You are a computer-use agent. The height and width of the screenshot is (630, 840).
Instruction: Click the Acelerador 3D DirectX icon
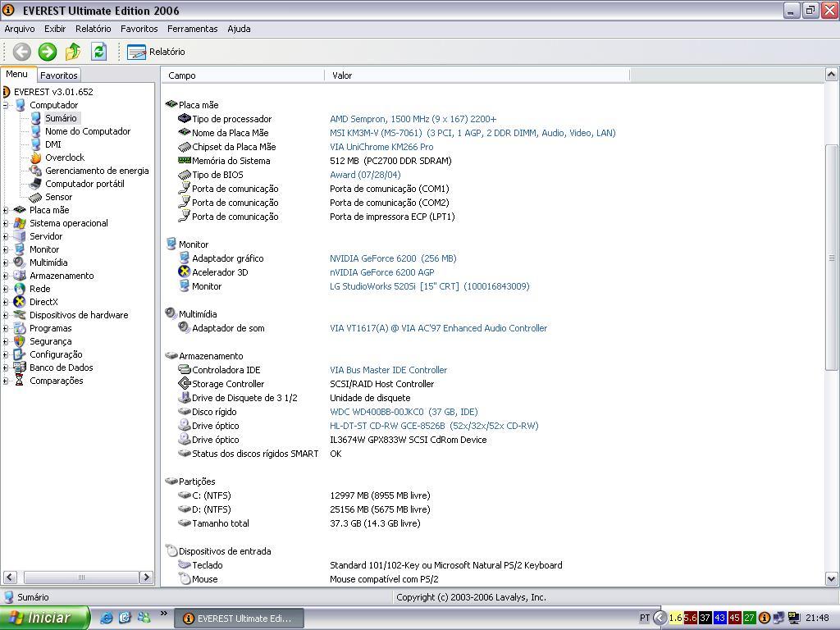(x=185, y=272)
